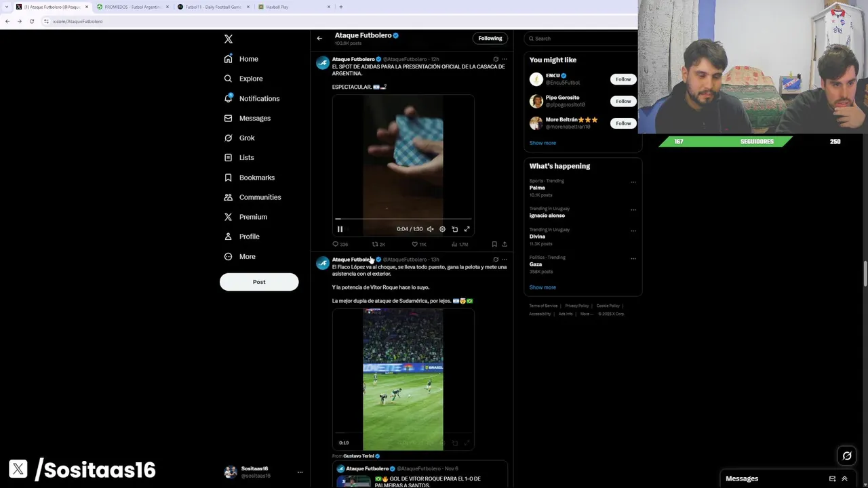Click Grok explain icon on Adidas tweet
The width and height of the screenshot is (868, 488).
496,59
